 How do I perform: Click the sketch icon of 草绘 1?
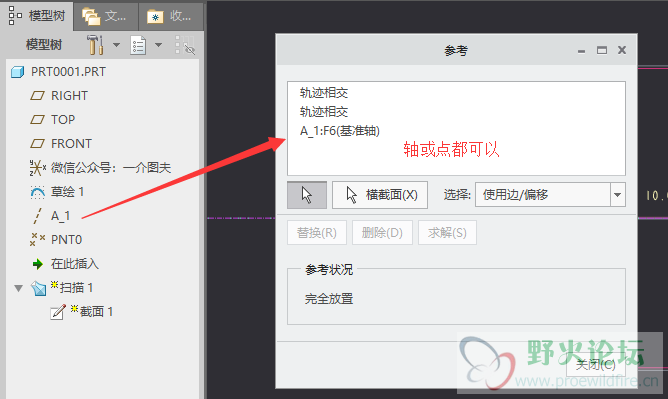(37, 192)
